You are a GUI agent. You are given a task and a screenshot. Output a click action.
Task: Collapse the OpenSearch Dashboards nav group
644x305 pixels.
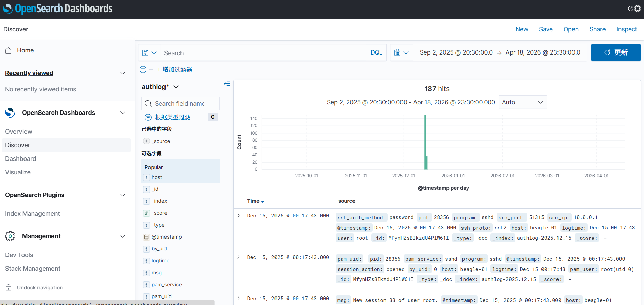123,113
